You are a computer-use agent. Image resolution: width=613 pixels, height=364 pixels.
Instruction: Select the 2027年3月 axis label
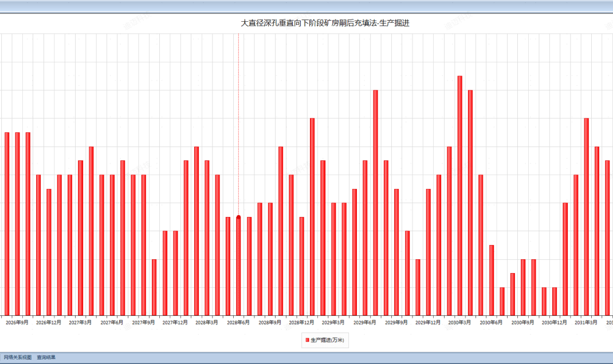click(81, 323)
